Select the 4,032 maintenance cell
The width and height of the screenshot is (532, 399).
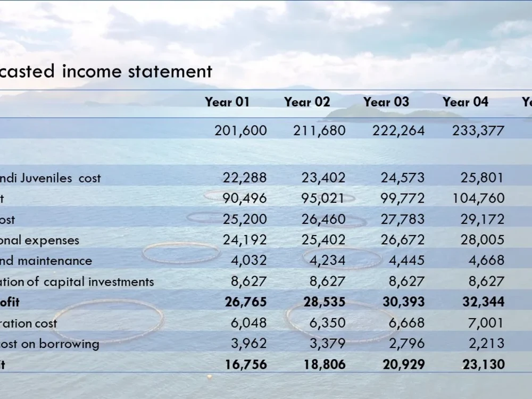pos(248,261)
